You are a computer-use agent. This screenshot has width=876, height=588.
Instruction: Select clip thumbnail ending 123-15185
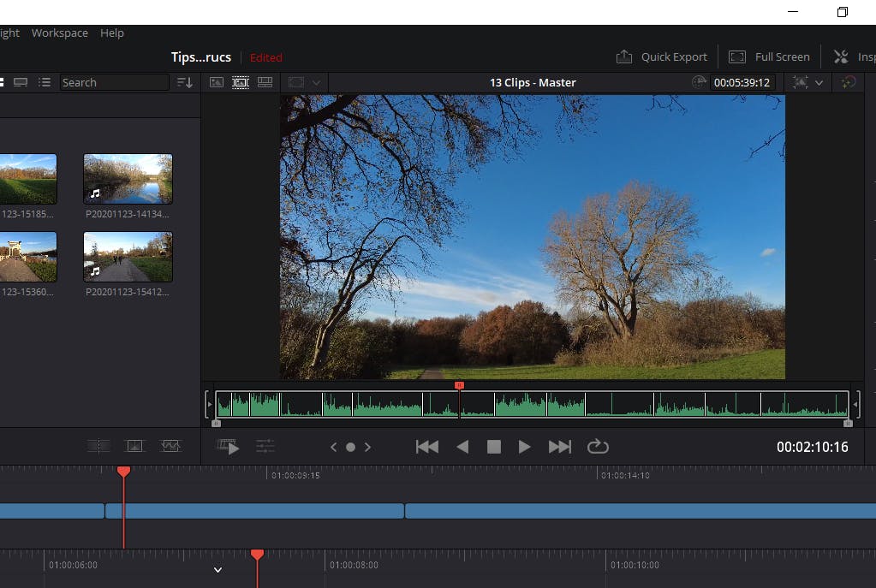coord(28,179)
